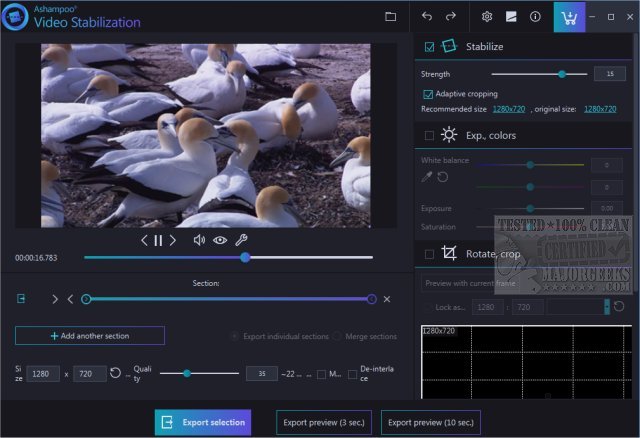Pick white balance with eyedropper
Screen dimensions: 640x438
coord(427,177)
